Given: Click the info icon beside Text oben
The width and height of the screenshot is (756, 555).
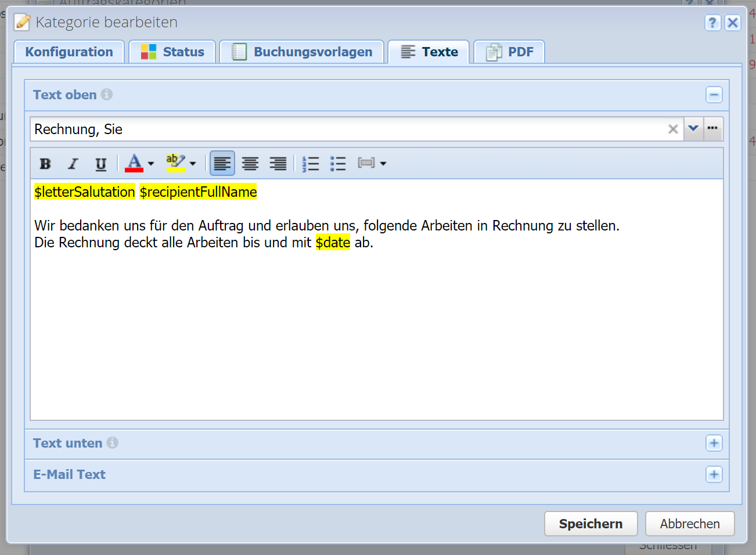Looking at the screenshot, I should point(107,95).
